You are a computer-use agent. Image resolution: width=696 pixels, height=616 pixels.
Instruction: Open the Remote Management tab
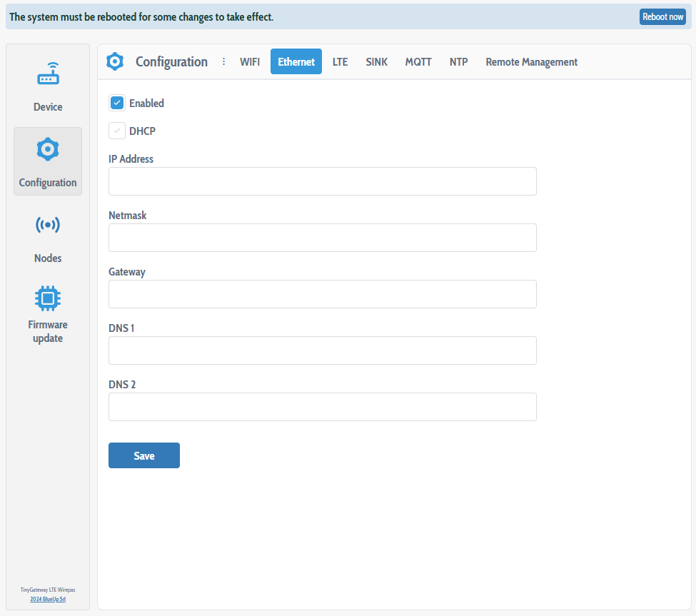tap(531, 62)
